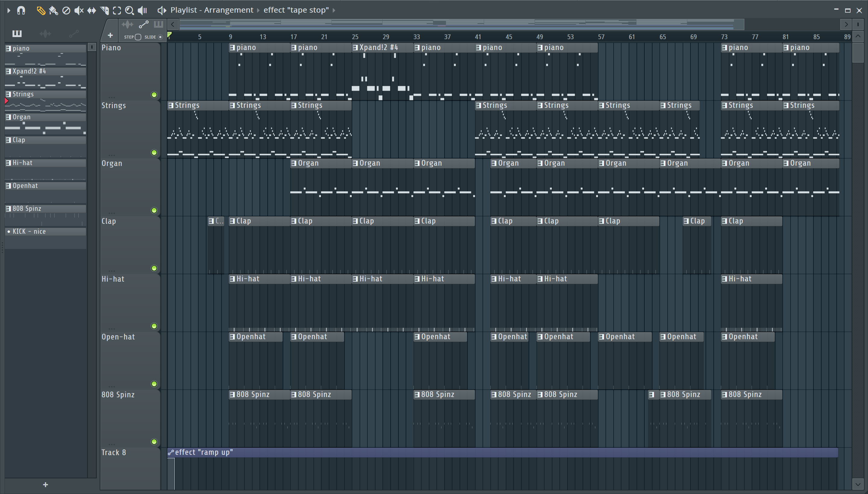Click the audio waveform clip-type icon
The height and width of the screenshot is (494, 868).
(x=127, y=24)
